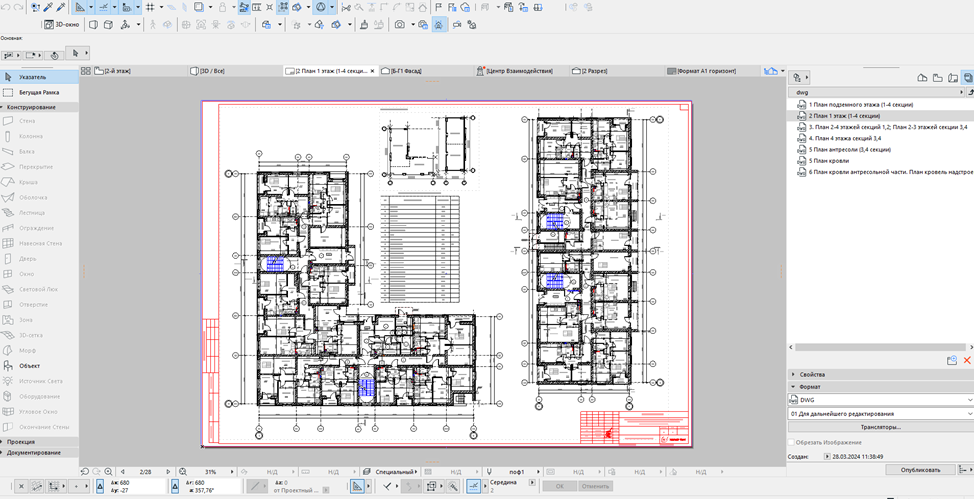The image size is (974, 499).
Task: Choose the Навесная Стена curtain wall tool
Action: coord(39,243)
